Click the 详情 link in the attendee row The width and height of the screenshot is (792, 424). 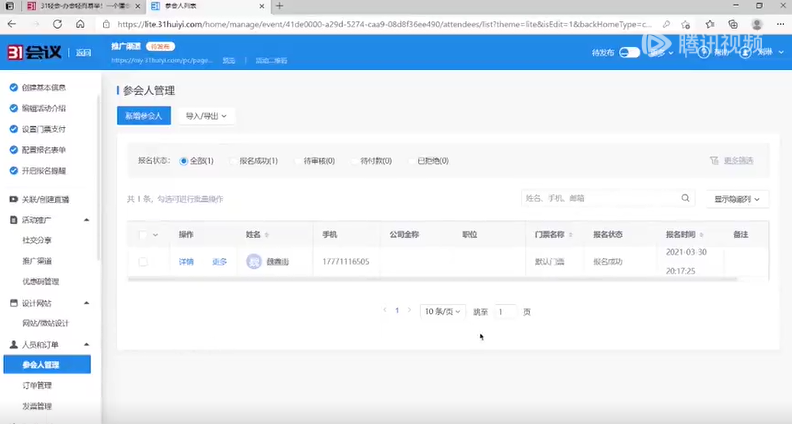tap(186, 261)
